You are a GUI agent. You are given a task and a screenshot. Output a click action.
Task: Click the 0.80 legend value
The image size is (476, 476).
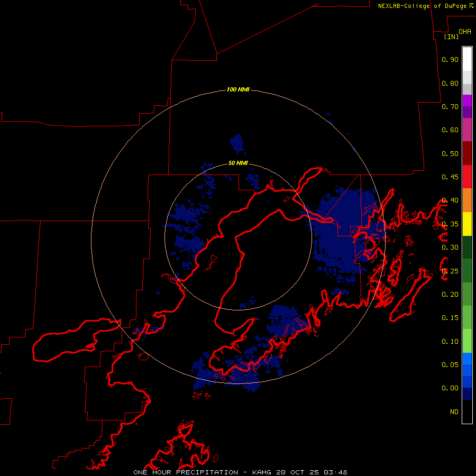[450, 83]
